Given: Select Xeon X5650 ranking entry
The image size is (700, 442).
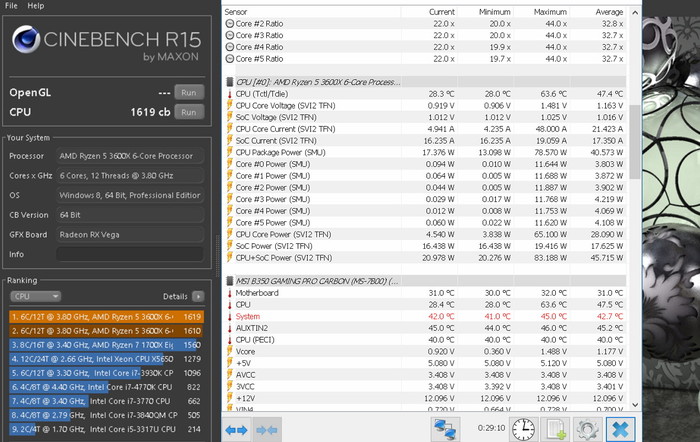Looking at the screenshot, I should pyautogui.click(x=106, y=359).
